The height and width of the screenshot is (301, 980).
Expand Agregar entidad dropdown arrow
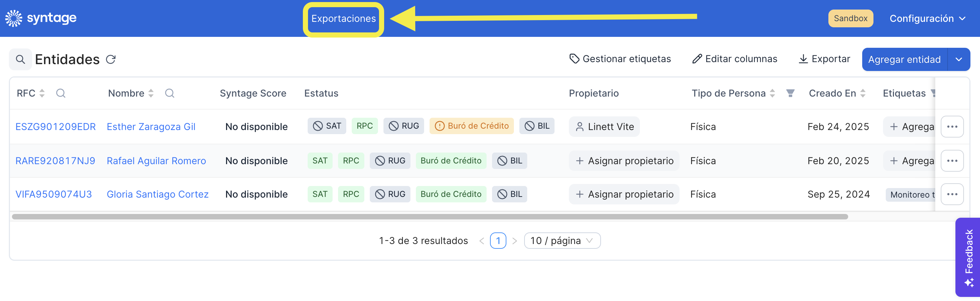pos(959,59)
